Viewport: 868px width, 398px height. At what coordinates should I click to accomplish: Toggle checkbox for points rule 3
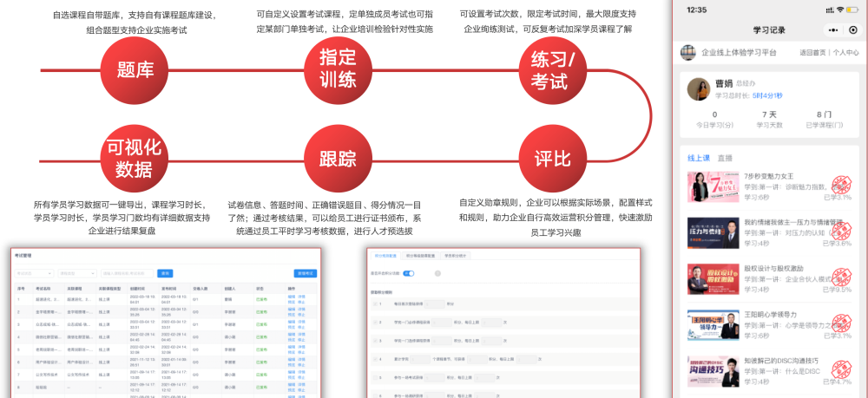[x=375, y=341]
